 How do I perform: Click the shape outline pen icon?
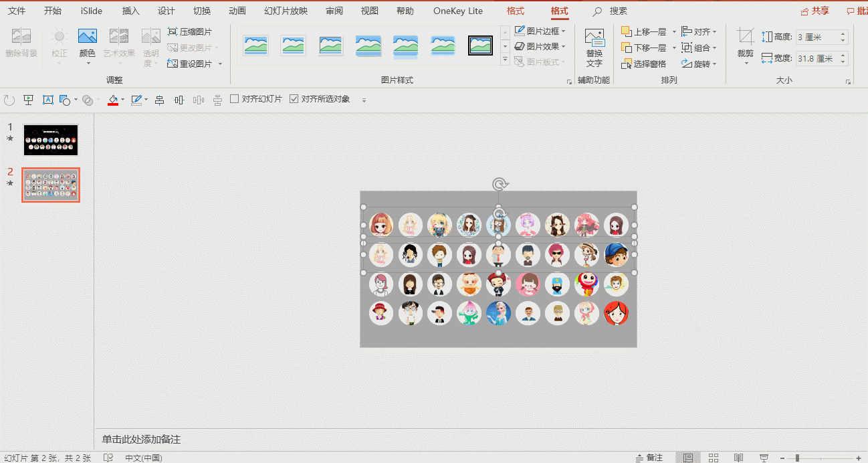136,100
